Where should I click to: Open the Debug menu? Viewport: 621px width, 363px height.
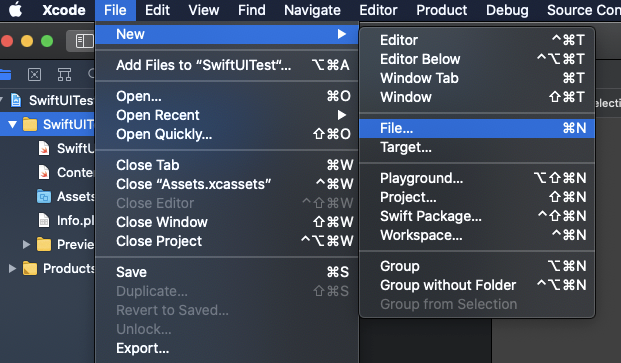click(x=507, y=10)
